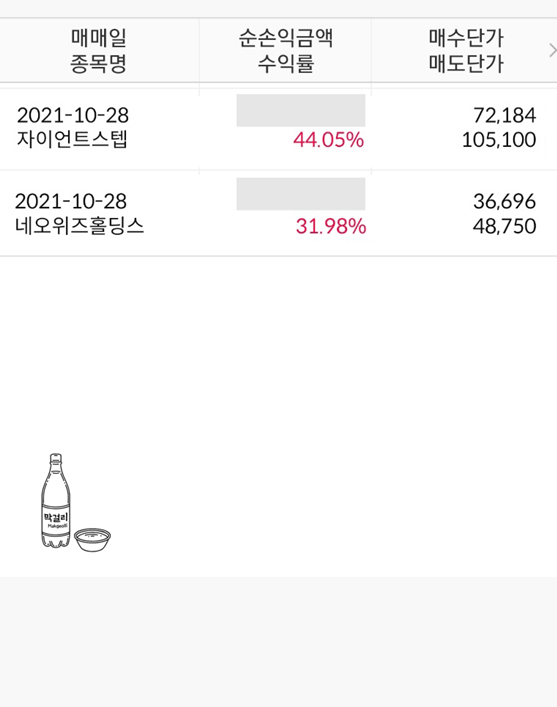This screenshot has height=707, width=557.
Task: Click the 막걸리 label on the bottle
Action: 56,517
